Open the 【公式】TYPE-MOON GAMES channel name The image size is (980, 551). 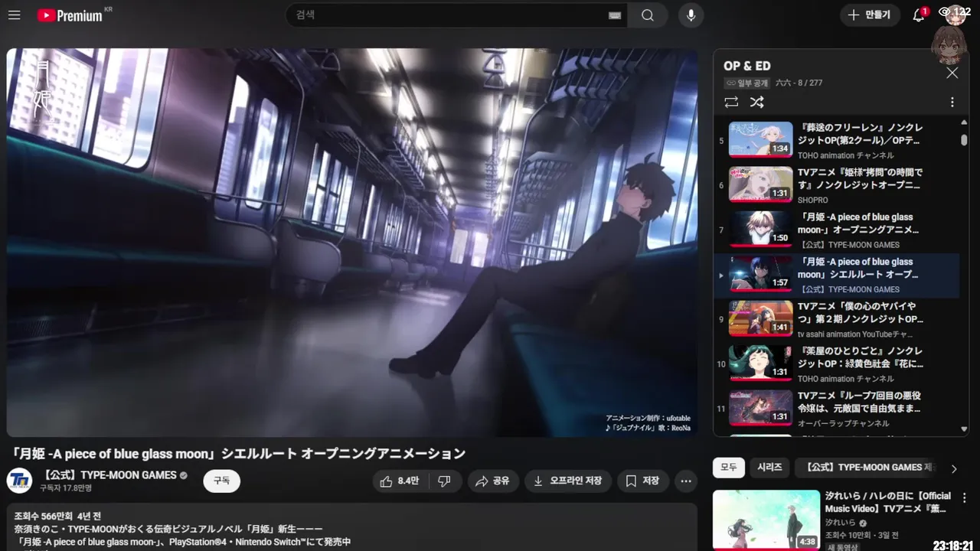tap(110, 475)
